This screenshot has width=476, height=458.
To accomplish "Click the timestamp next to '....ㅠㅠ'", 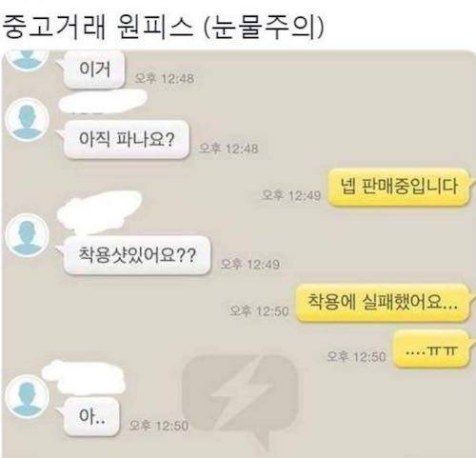I will pos(357,356).
